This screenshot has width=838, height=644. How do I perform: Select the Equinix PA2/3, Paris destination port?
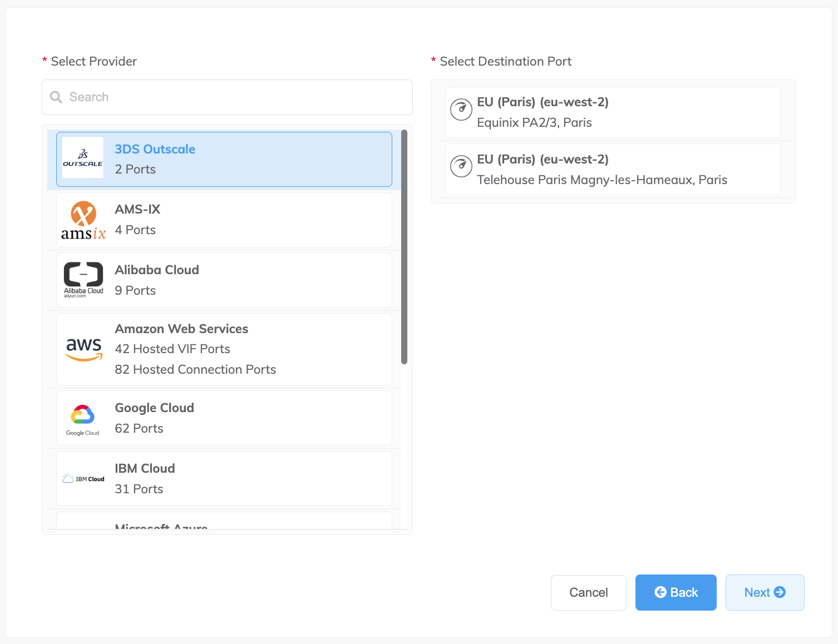613,112
